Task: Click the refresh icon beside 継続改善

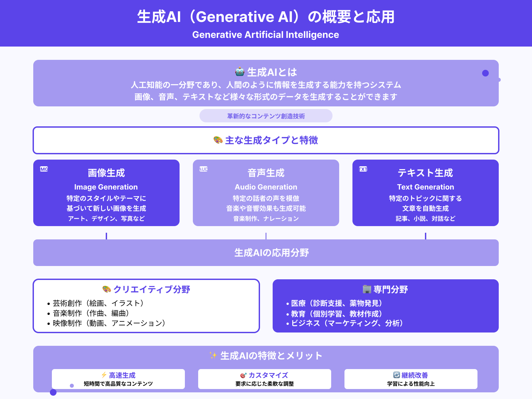Action: tap(396, 374)
